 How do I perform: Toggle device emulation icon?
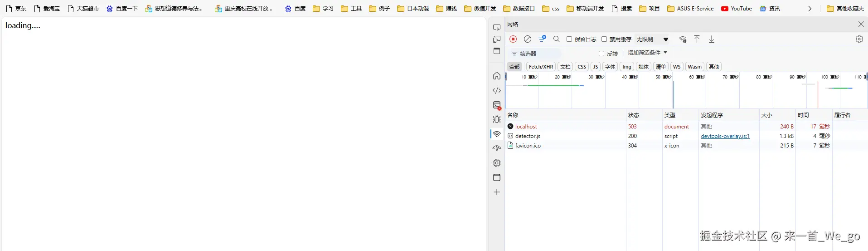pyautogui.click(x=497, y=39)
